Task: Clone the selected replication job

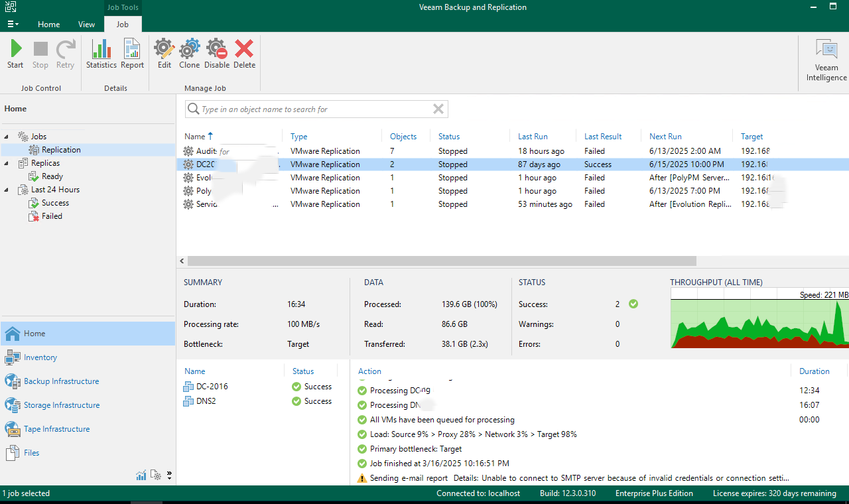Action: 189,54
